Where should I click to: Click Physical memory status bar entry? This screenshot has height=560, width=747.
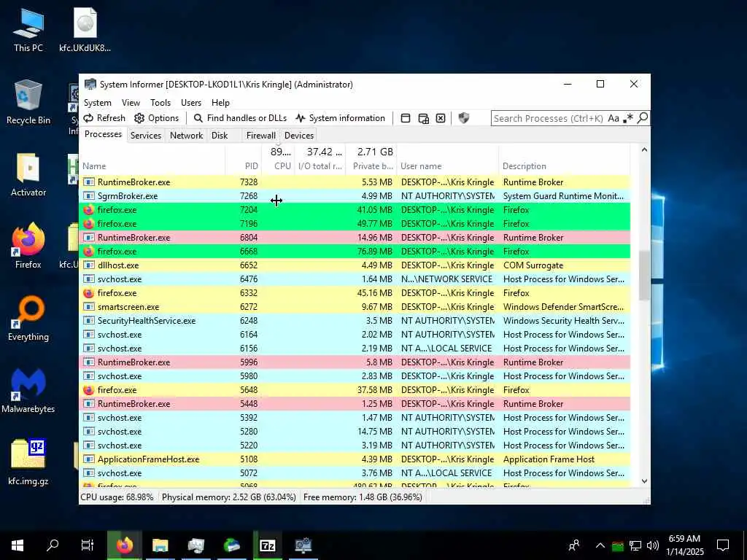[228, 497]
